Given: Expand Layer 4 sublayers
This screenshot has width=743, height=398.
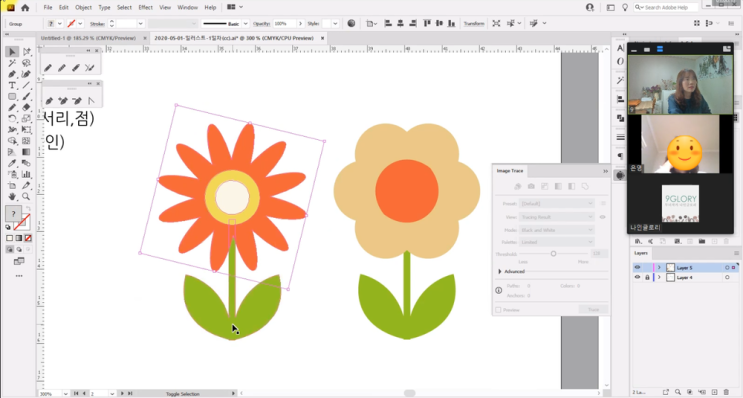Looking at the screenshot, I should point(659,278).
